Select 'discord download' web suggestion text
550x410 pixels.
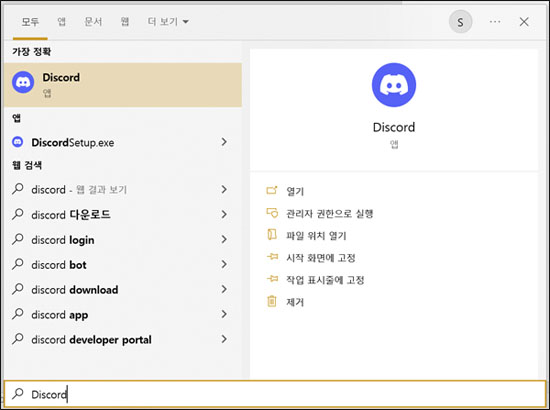tap(75, 290)
